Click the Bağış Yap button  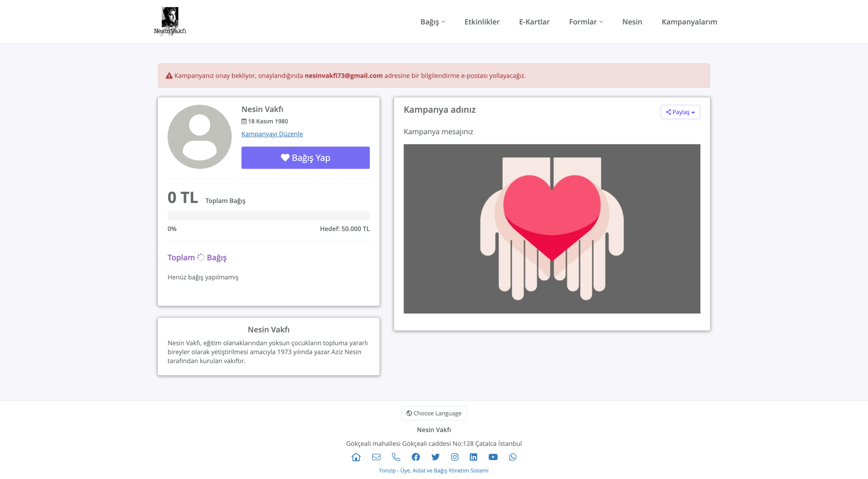[x=305, y=158]
